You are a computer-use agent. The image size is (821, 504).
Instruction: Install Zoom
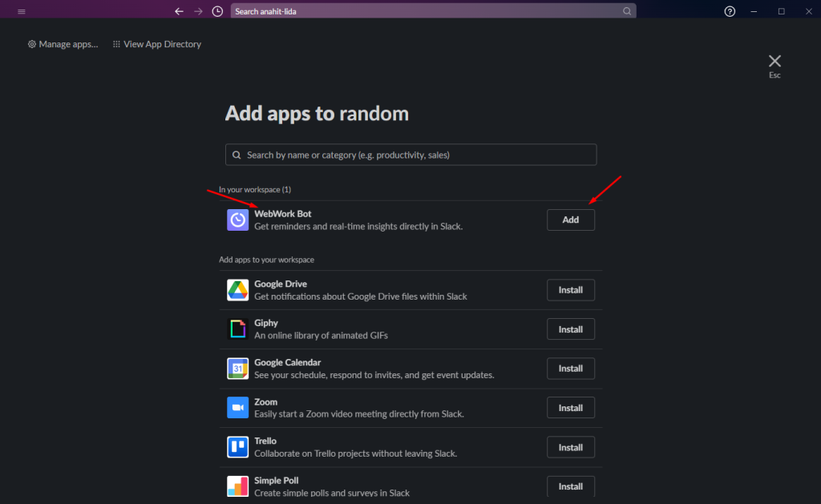pyautogui.click(x=571, y=408)
